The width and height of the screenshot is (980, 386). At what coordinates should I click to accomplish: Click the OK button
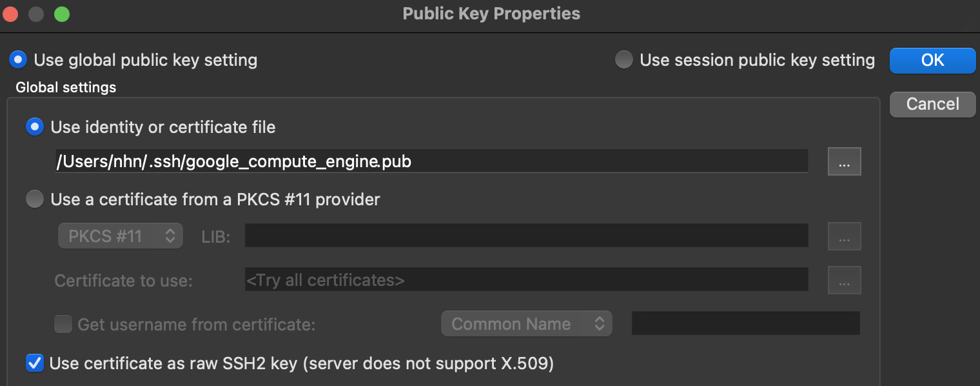pos(932,60)
